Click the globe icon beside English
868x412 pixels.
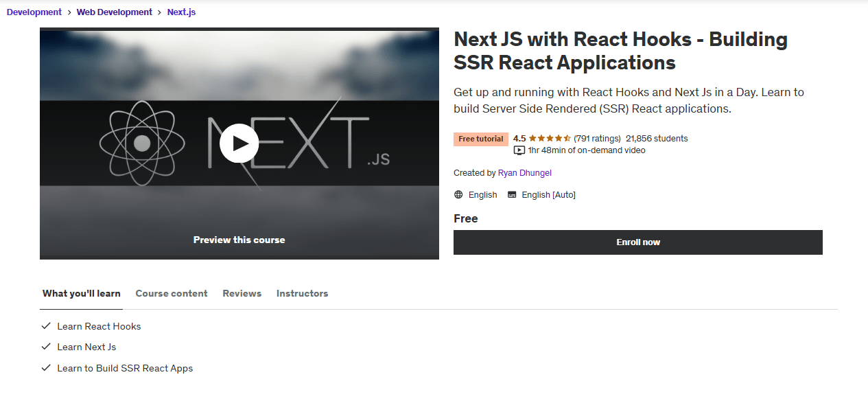point(458,195)
